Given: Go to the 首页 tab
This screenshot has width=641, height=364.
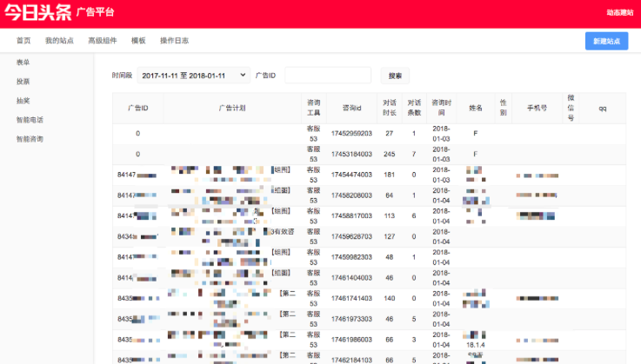Looking at the screenshot, I should tap(23, 41).
